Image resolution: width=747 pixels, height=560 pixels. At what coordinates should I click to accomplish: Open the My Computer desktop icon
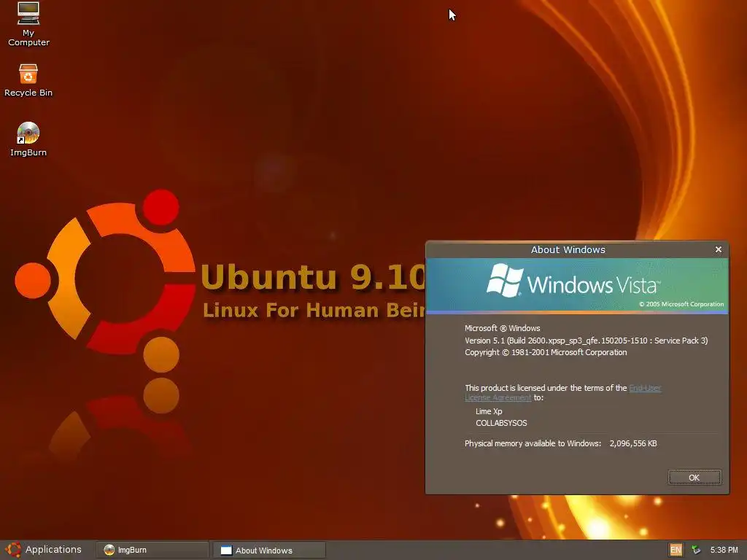click(x=28, y=24)
